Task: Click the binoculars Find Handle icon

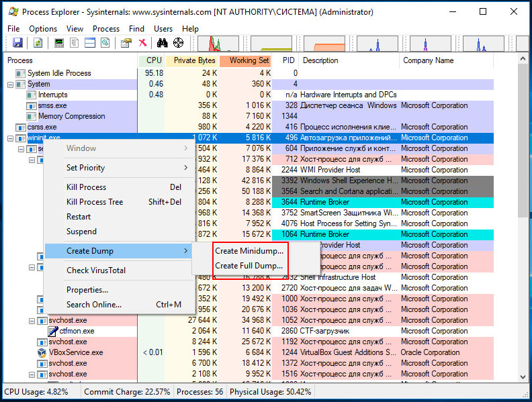Action: tap(162, 43)
